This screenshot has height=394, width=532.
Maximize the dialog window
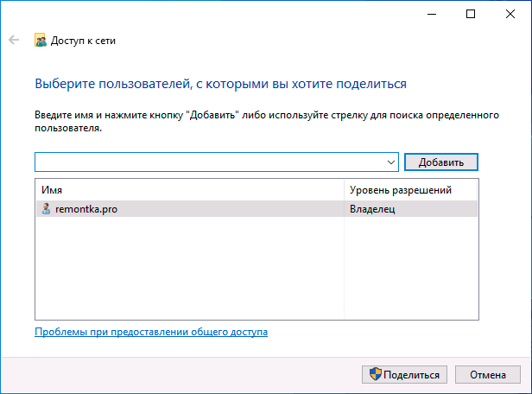point(471,14)
